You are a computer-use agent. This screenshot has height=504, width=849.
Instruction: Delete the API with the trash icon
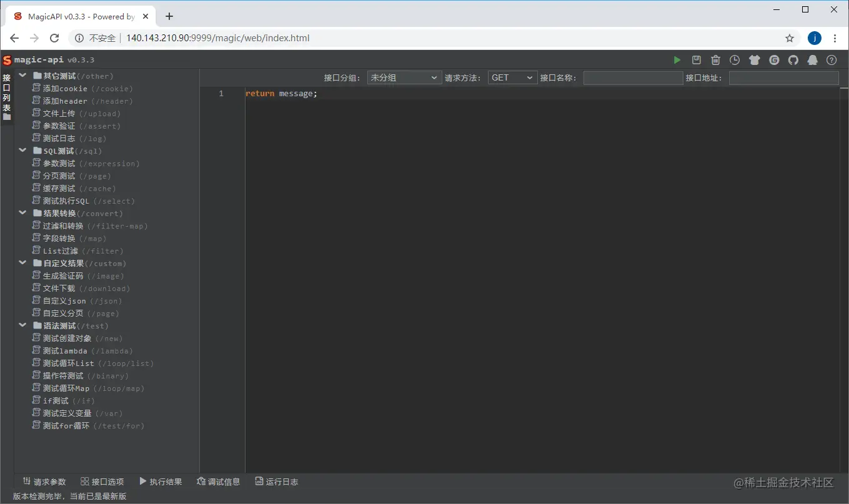(715, 60)
